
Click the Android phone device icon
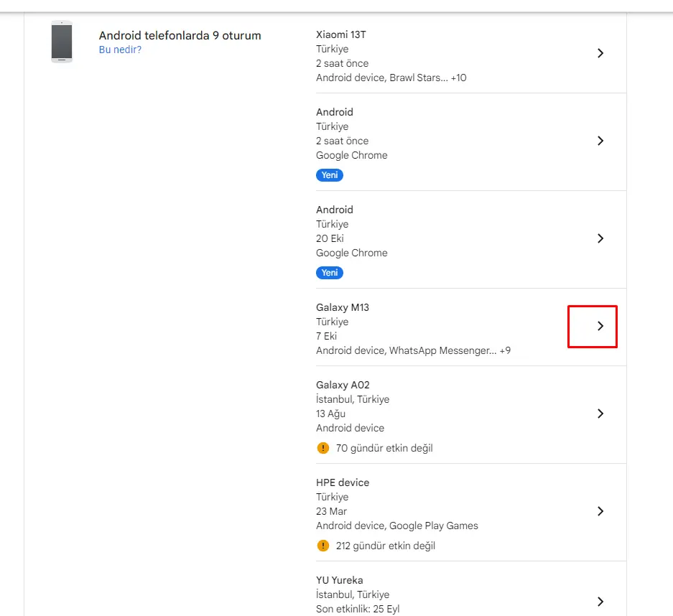(62, 42)
